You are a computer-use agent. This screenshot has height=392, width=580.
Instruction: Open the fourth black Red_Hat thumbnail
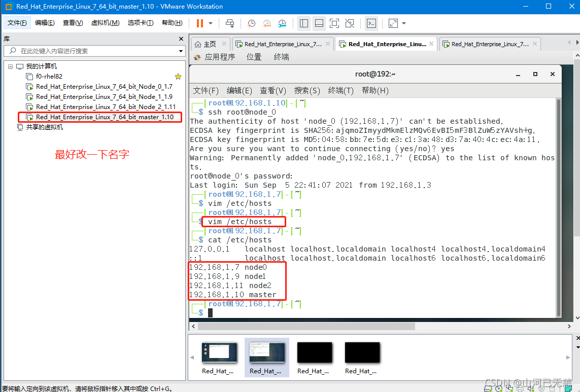pyautogui.click(x=362, y=358)
